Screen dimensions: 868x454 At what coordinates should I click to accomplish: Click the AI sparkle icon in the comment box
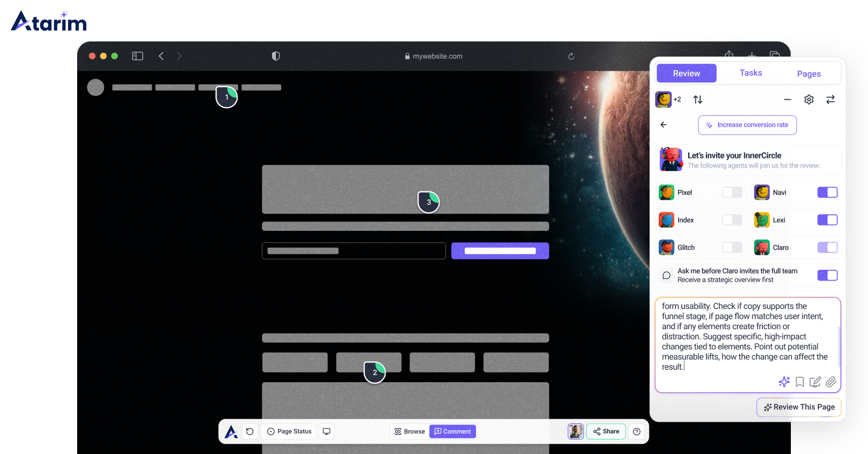[784, 382]
